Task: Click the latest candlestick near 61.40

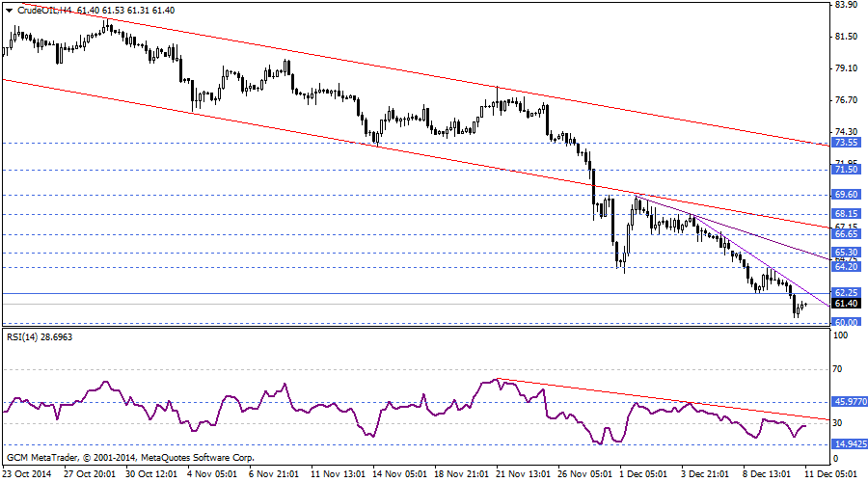Action: point(804,304)
